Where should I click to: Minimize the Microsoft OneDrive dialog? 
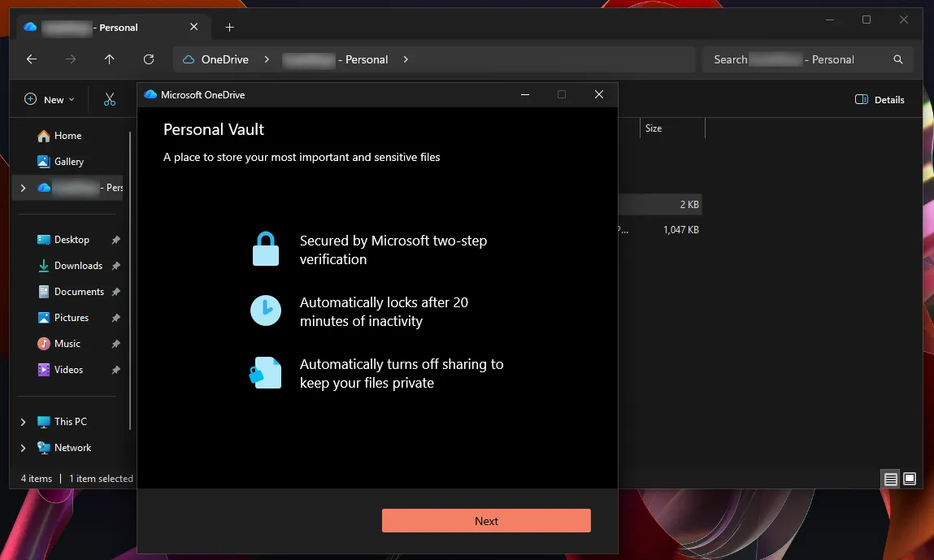click(525, 95)
